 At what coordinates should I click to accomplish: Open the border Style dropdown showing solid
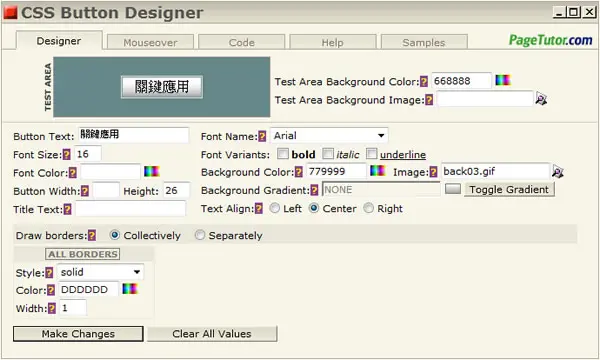click(101, 272)
